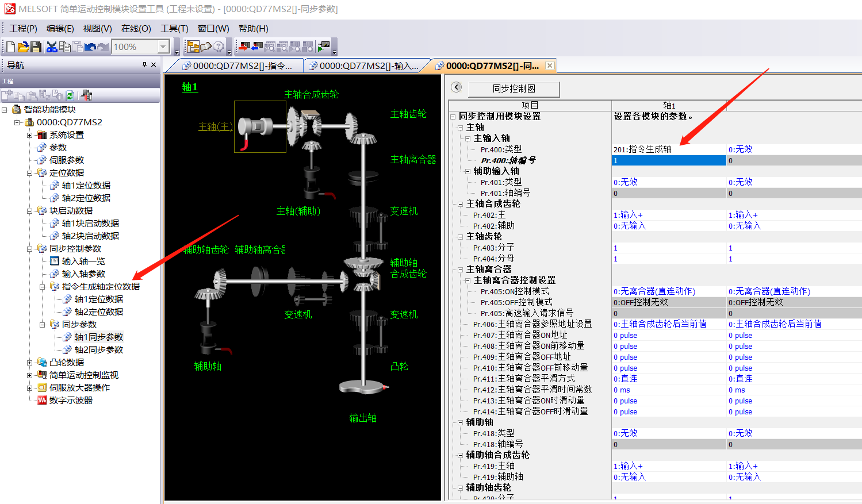Click the round back arrow beside 同步控制图
Viewport: 862px width, 504px height.
tap(457, 87)
